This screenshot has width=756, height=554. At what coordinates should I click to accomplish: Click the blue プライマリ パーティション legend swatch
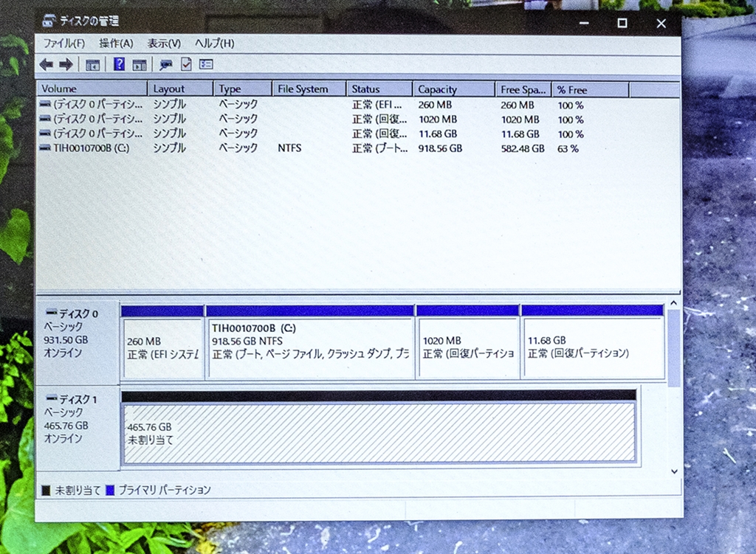click(x=110, y=490)
